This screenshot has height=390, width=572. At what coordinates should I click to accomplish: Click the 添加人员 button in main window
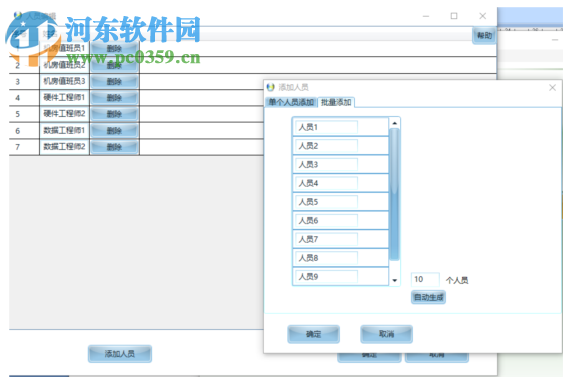click(x=120, y=354)
